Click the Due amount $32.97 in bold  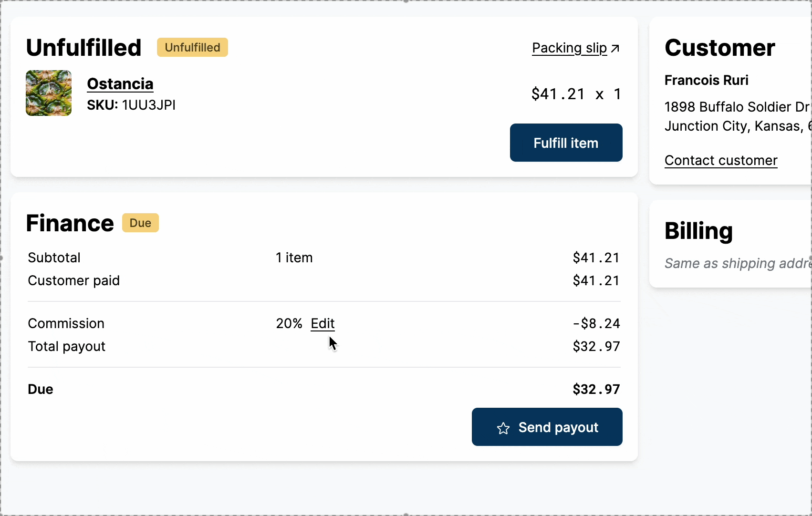(x=596, y=389)
